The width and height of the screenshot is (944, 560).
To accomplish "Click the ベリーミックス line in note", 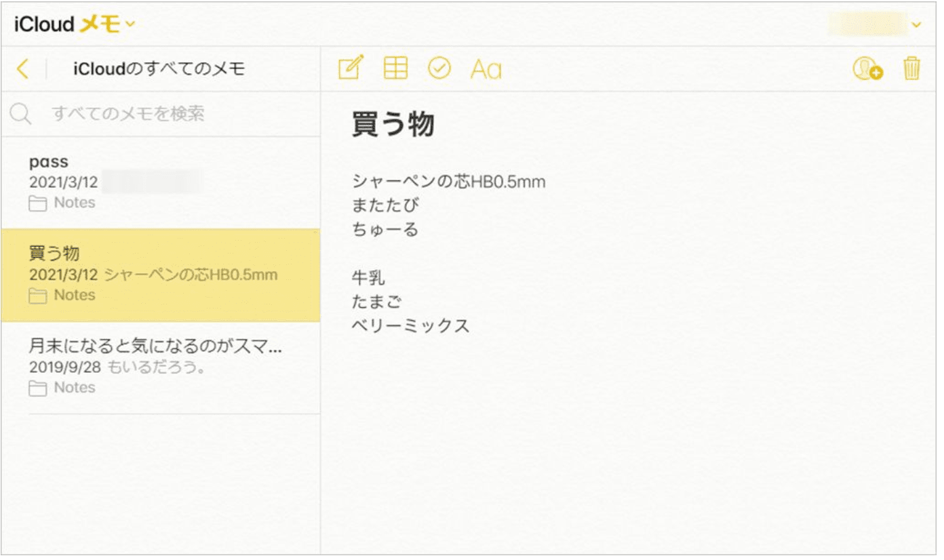I will click(410, 325).
